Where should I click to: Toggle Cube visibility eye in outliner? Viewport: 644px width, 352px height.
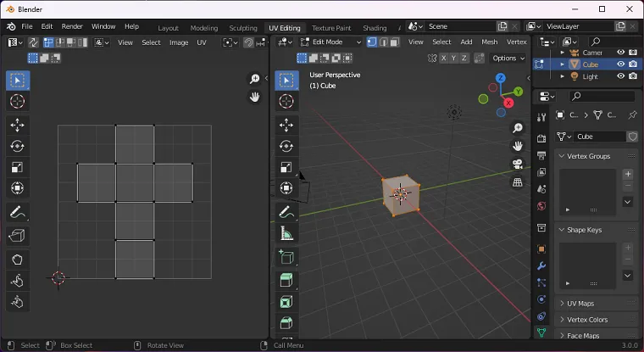tap(620, 64)
